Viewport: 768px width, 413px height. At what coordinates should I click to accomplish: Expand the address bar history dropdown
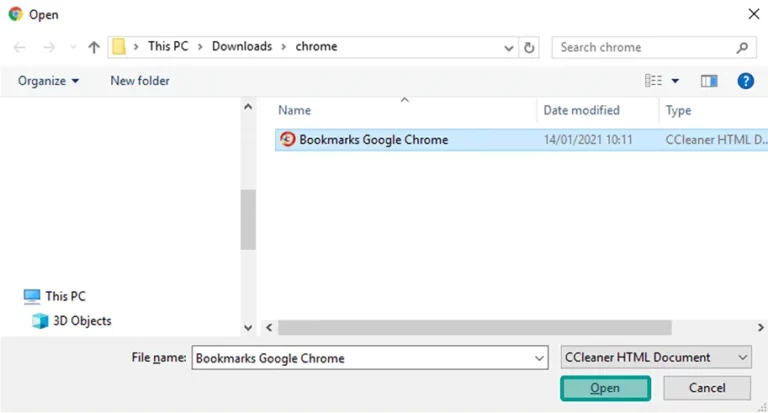click(x=508, y=48)
